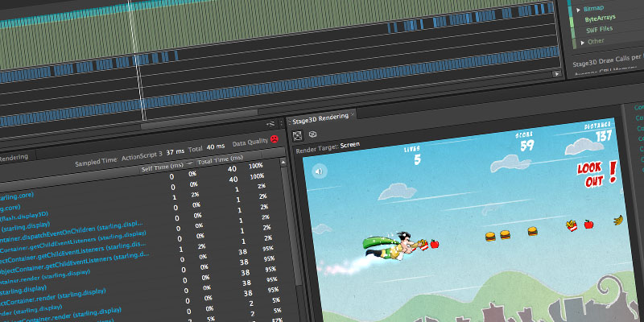Click the fit-to-view icon under Stage3D Rendering
Screen dimensions: 644x322
(x=297, y=135)
